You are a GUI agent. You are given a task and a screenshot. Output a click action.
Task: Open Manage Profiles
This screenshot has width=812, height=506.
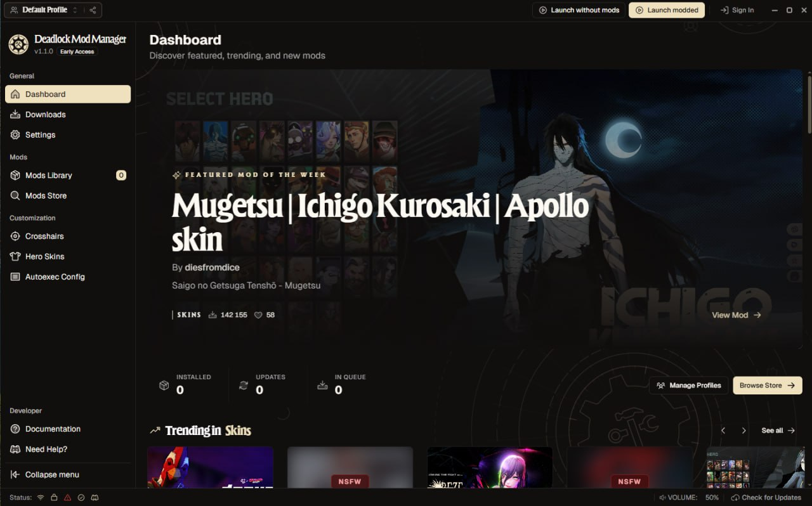(688, 385)
